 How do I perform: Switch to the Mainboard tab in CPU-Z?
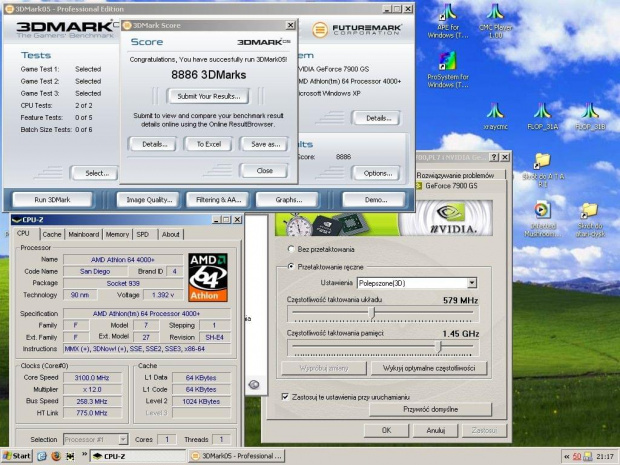pyautogui.click(x=84, y=234)
